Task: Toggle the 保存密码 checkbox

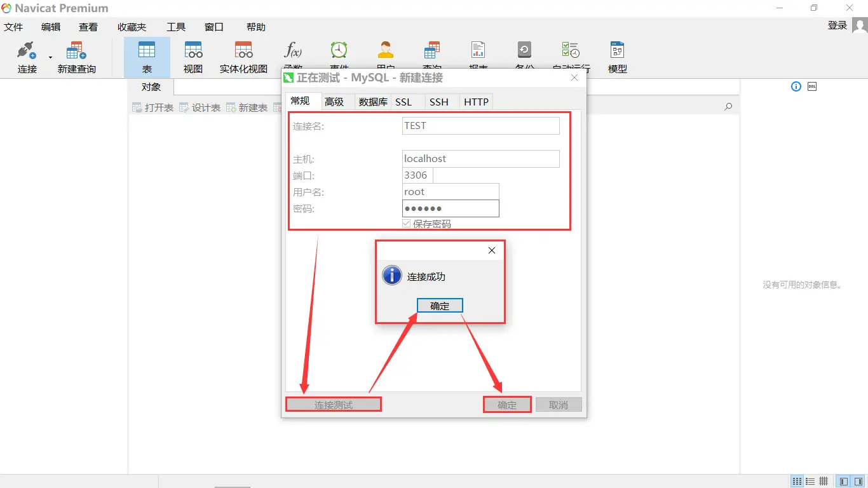Action: pyautogui.click(x=407, y=224)
